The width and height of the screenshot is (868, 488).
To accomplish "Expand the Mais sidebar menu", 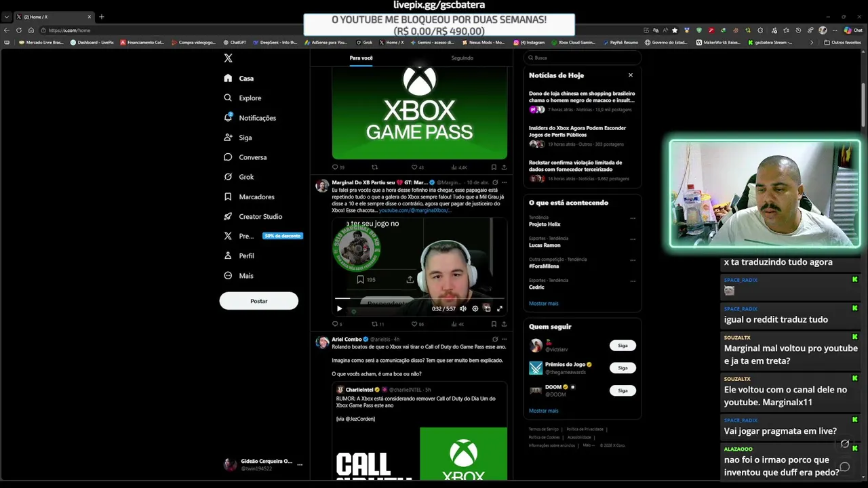I will coord(238,276).
